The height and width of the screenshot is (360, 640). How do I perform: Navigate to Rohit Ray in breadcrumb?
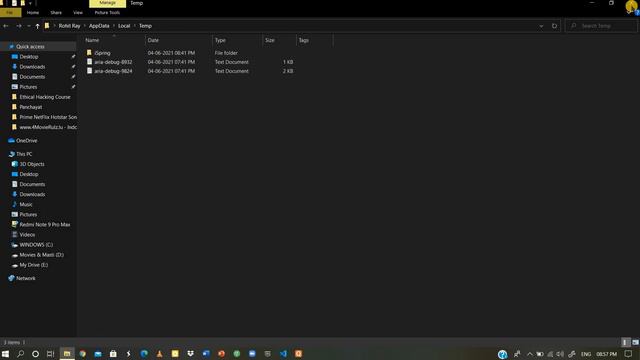pyautogui.click(x=69, y=26)
